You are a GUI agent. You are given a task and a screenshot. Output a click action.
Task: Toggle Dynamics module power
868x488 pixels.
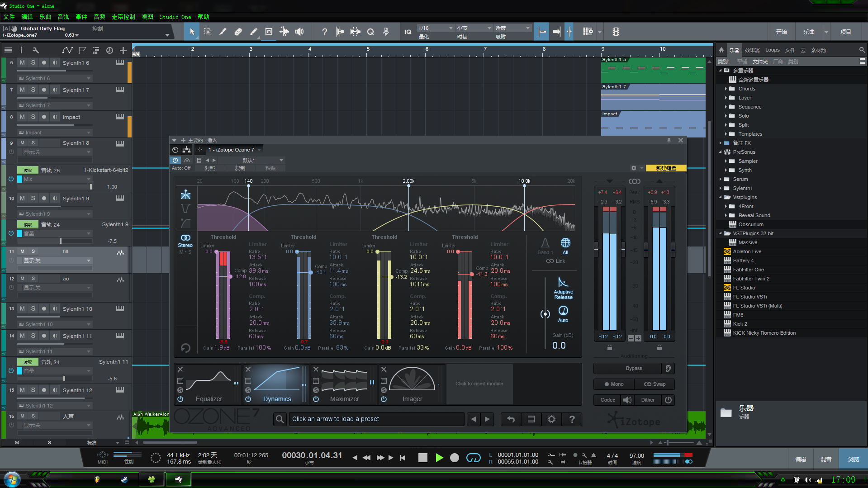[248, 399]
